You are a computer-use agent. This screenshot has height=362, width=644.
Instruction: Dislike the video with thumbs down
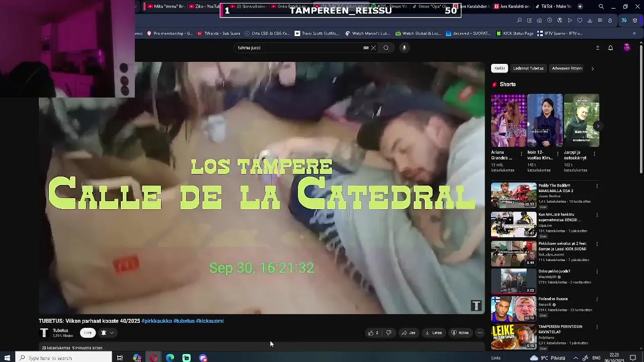388,333
